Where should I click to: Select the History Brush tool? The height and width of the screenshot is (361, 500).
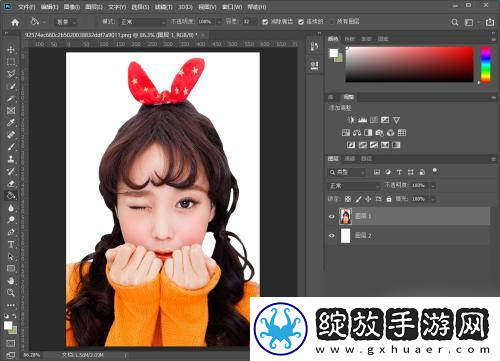[x=11, y=171]
